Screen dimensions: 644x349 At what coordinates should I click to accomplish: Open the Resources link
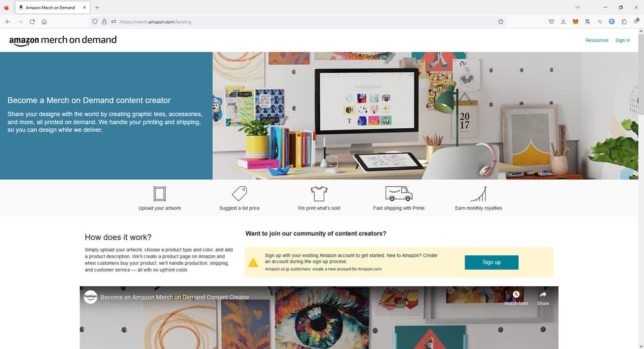[597, 41]
